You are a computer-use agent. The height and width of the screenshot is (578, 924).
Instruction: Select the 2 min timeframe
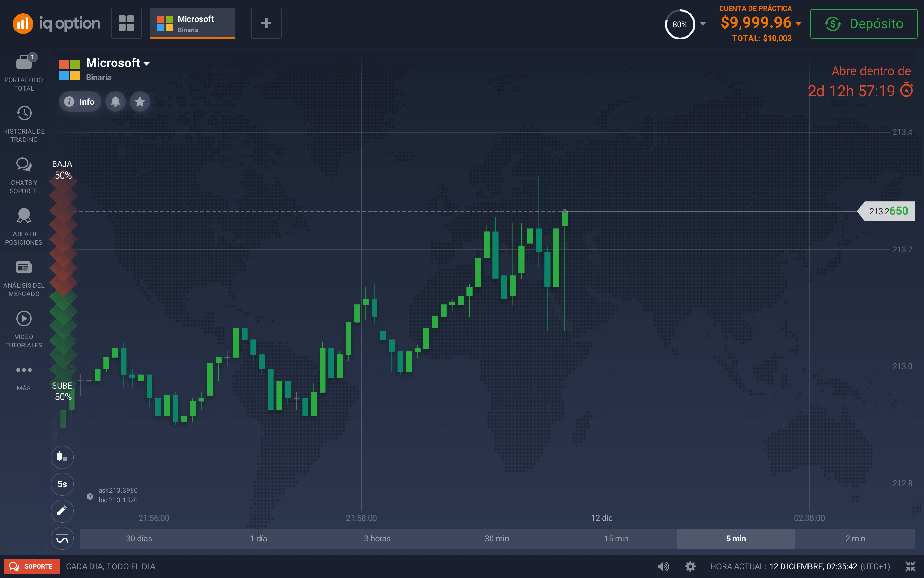855,538
